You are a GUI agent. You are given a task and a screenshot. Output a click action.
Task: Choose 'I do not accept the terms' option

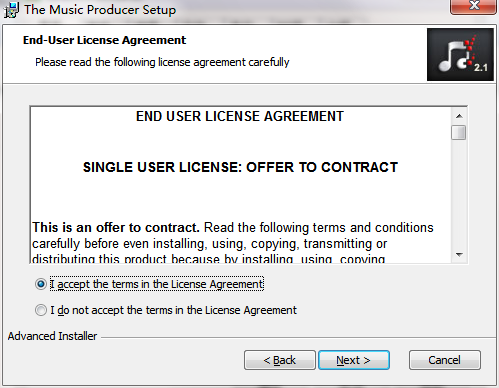[41, 310]
